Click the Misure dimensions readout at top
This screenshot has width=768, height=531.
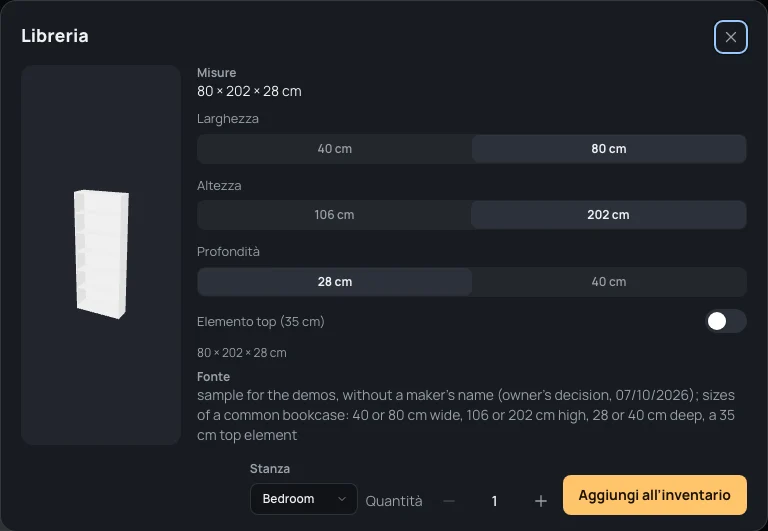[x=249, y=91]
